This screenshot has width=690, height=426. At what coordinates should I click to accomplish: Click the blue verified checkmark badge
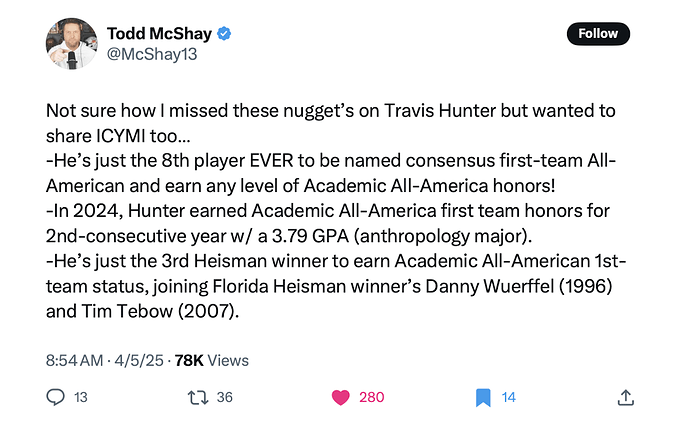[224, 33]
